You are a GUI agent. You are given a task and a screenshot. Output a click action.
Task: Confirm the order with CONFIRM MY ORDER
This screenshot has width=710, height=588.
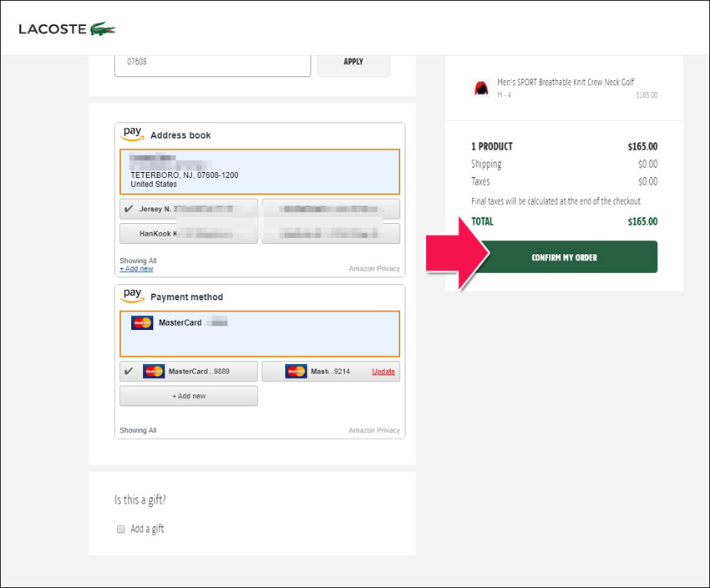click(x=564, y=257)
